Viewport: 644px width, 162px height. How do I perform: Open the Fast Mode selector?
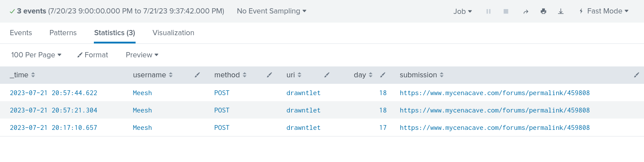tap(604, 11)
